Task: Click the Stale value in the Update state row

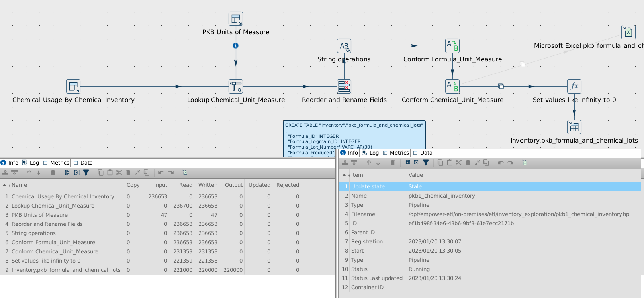Action: [415, 187]
